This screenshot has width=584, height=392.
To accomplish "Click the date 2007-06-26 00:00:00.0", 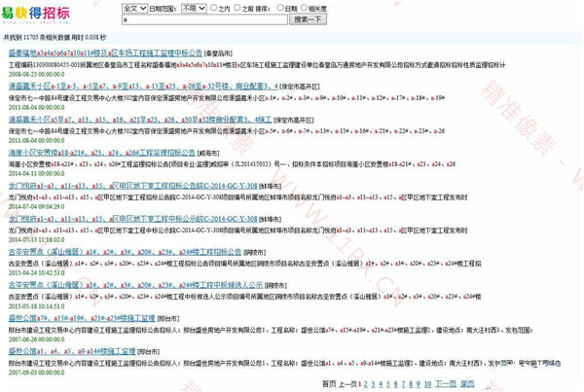I will 37,339.
